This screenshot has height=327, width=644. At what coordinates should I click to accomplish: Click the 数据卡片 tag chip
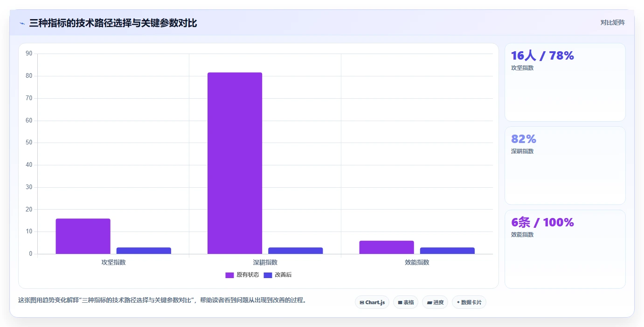point(469,302)
